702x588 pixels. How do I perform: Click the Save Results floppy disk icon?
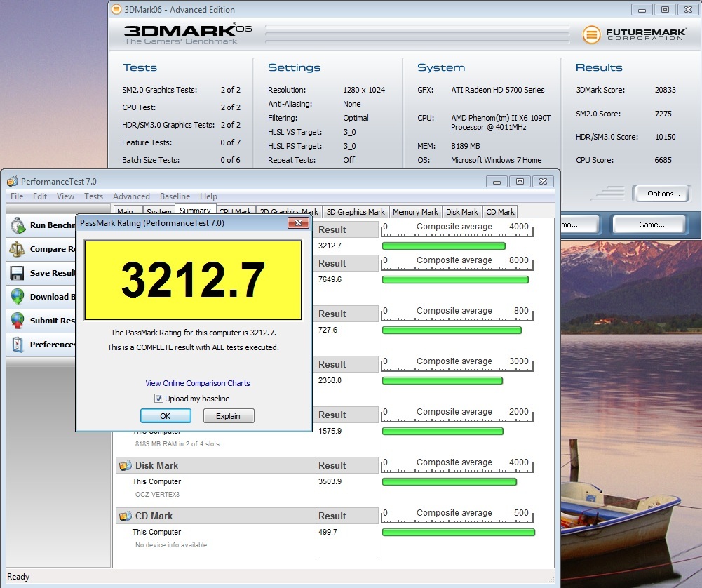tap(17, 273)
